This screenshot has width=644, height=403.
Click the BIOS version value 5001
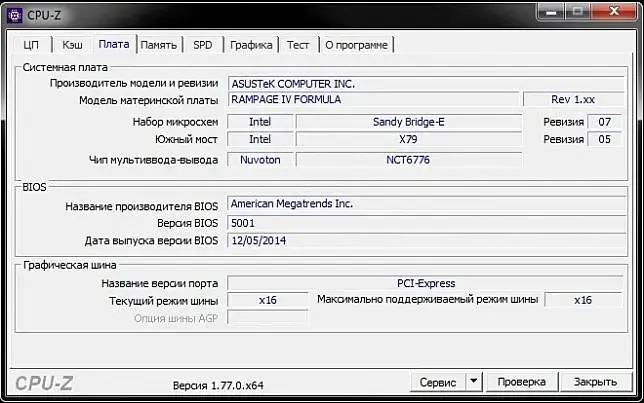click(x=426, y=223)
